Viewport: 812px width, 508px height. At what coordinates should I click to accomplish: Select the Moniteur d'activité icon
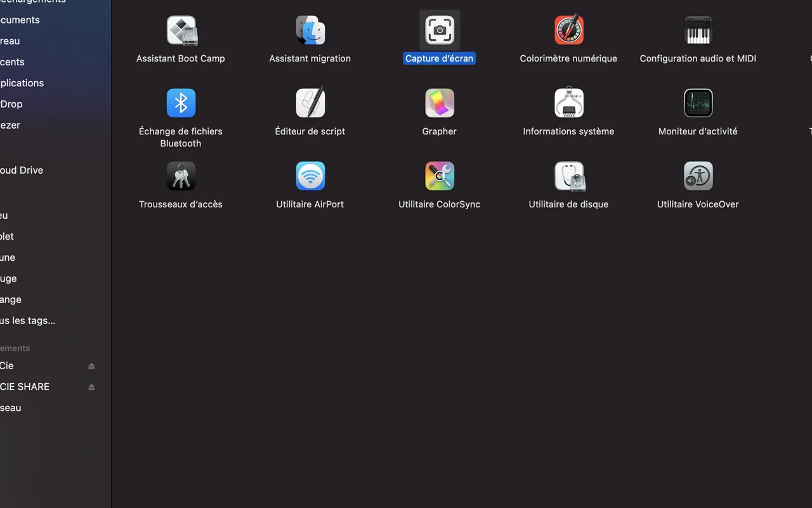click(698, 103)
